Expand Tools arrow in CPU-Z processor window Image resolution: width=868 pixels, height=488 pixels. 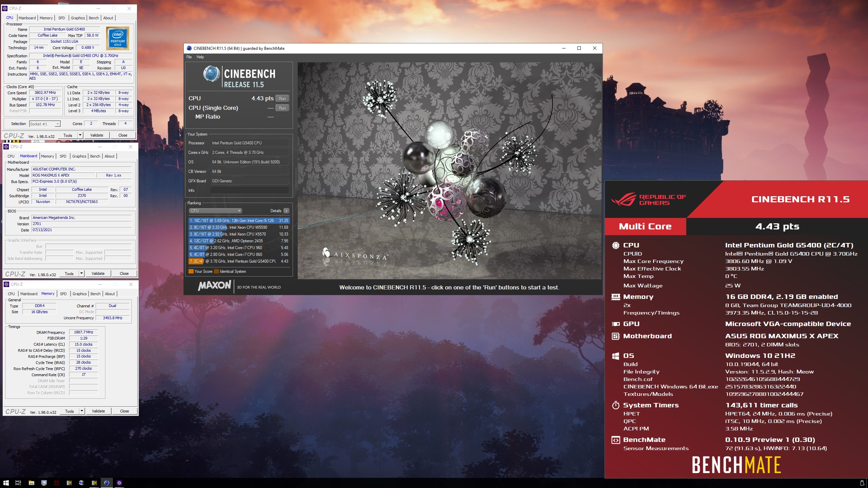click(80, 135)
